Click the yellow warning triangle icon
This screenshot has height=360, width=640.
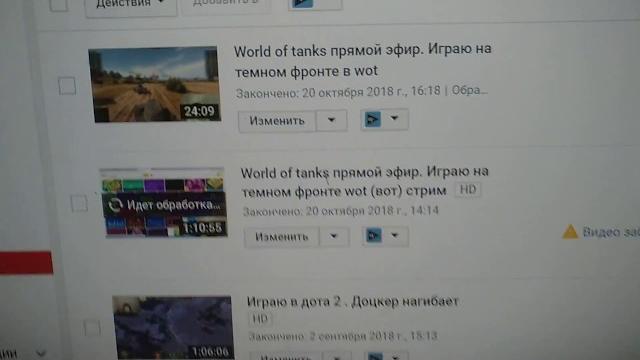point(570,232)
